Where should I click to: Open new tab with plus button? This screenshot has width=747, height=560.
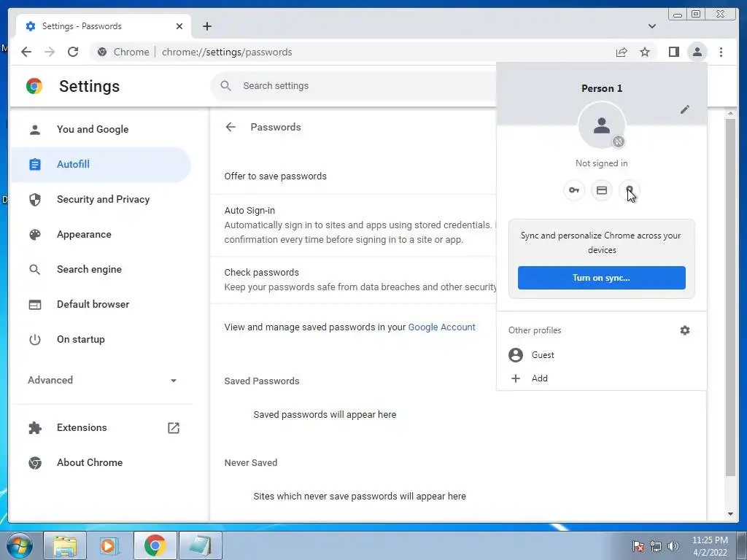206,26
